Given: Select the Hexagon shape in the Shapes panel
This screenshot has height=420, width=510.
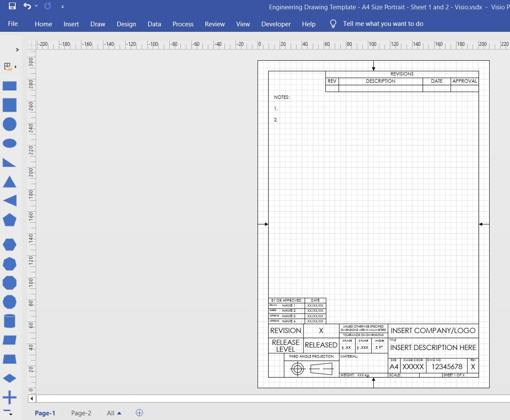Looking at the screenshot, I should [9, 244].
